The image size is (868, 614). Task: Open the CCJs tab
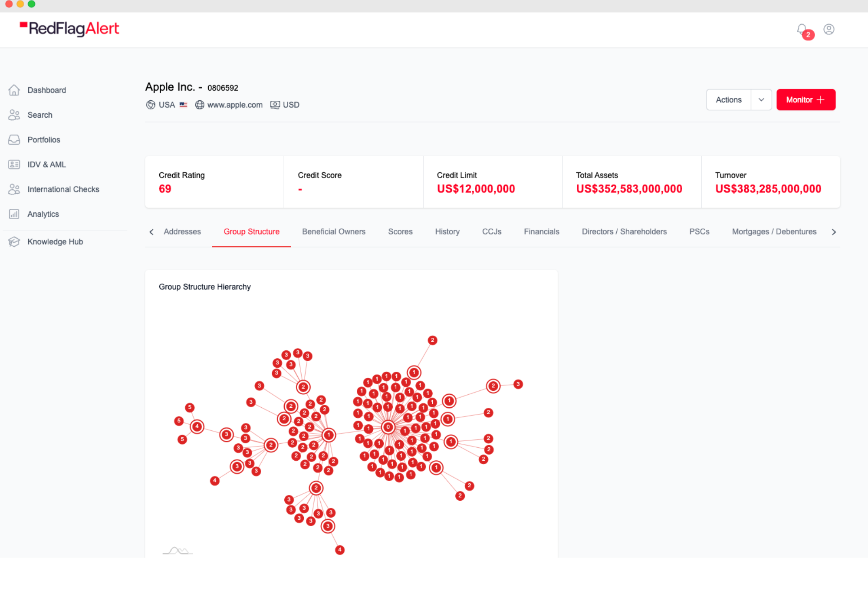tap(492, 231)
